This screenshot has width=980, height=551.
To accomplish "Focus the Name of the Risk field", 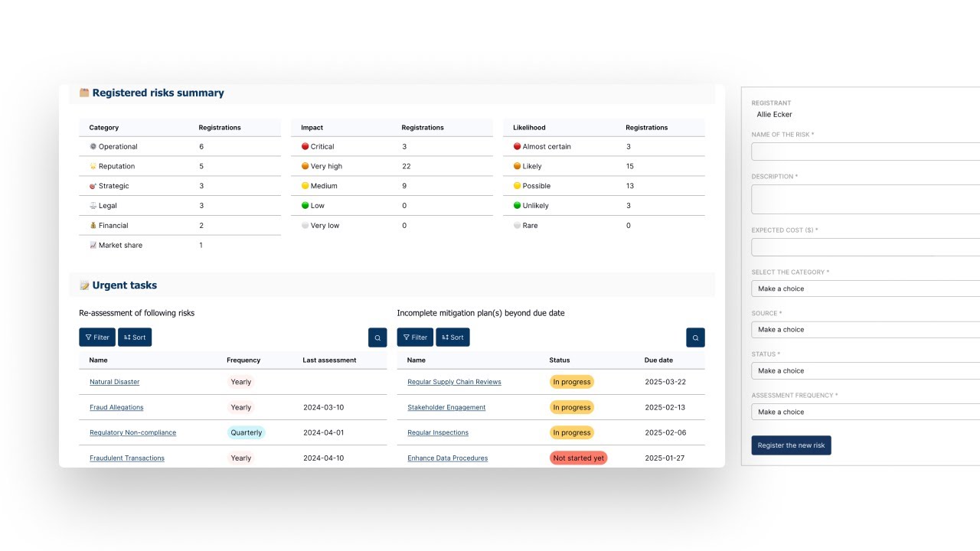I will click(866, 152).
